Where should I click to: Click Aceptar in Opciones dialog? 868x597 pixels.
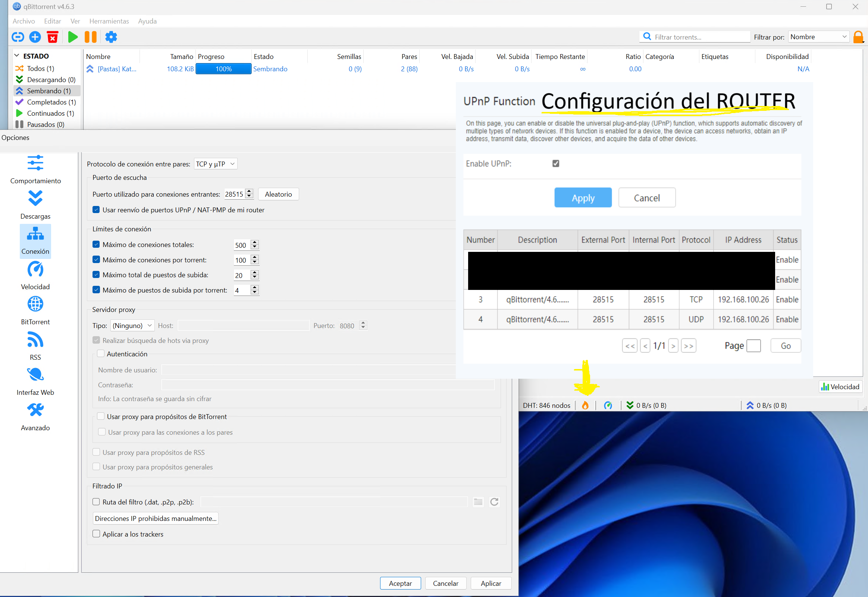(x=400, y=583)
